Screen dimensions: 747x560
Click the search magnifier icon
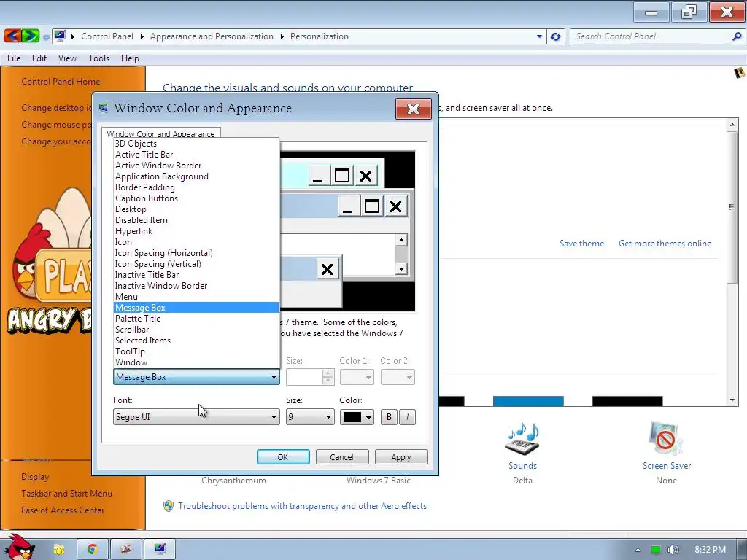point(737,36)
